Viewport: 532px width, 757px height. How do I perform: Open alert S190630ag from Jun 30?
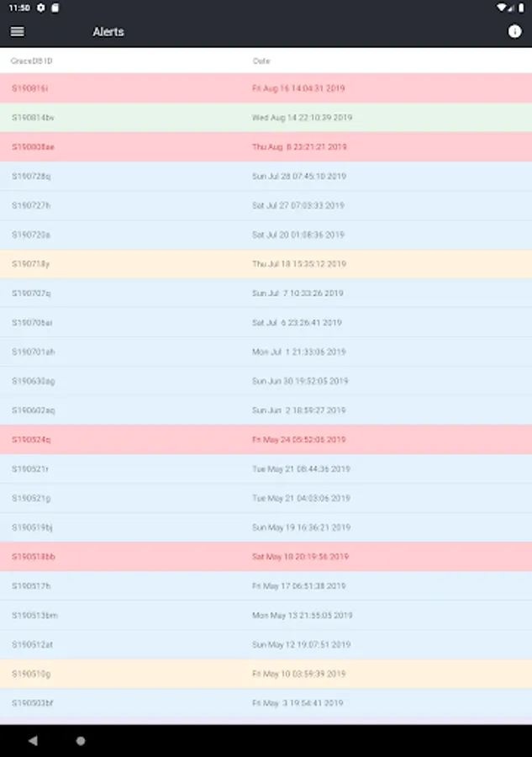coord(266,381)
